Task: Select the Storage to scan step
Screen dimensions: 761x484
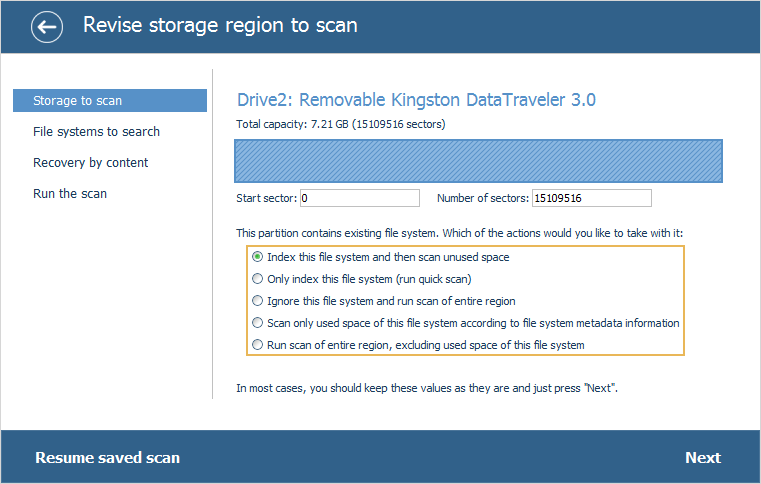Action: click(x=109, y=101)
